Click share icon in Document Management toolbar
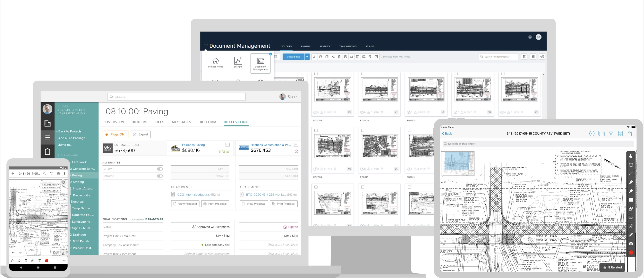Screen dimensions: 644x278 333,57
